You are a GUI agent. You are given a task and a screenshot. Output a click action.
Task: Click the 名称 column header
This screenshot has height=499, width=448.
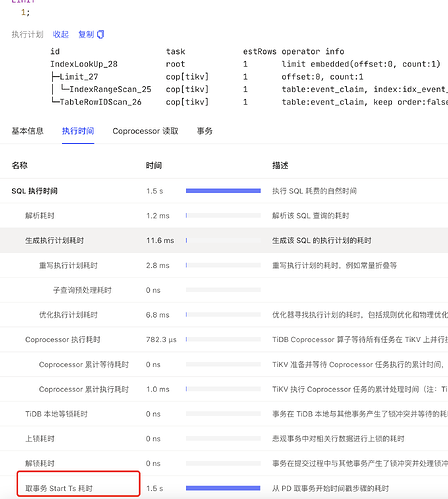pyautogui.click(x=20, y=165)
